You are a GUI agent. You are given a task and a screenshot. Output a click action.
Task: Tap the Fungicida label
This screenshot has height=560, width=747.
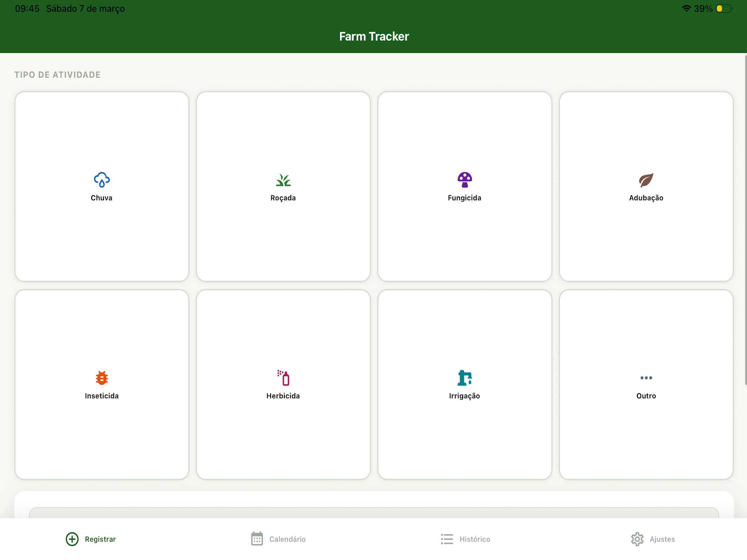pyautogui.click(x=465, y=198)
